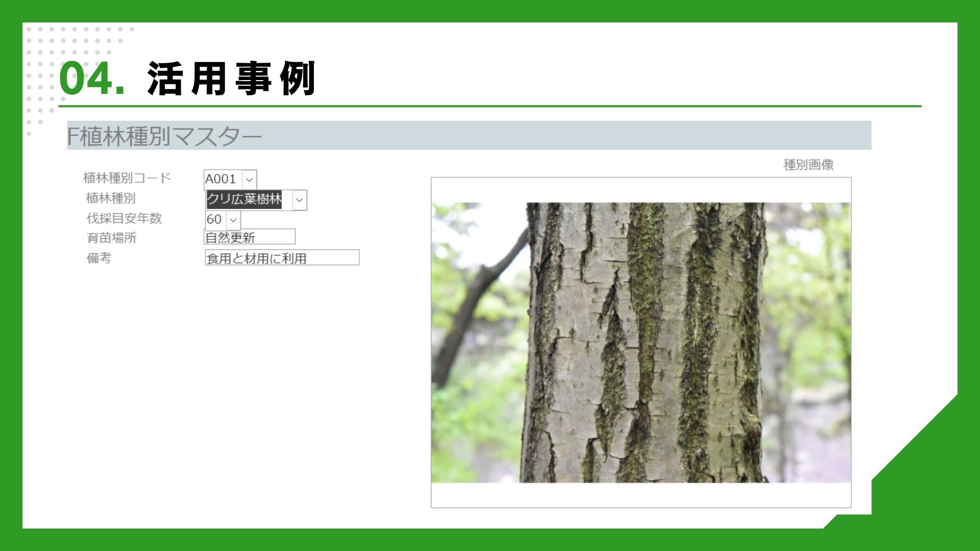Click the 植林種別 field label
The width and height of the screenshot is (980, 551).
111,198
